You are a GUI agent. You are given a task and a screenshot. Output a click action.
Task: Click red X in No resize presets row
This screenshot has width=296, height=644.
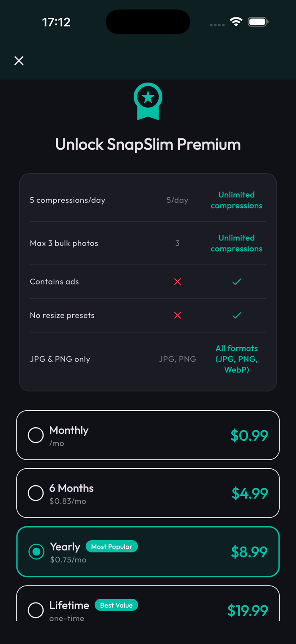pyautogui.click(x=178, y=315)
